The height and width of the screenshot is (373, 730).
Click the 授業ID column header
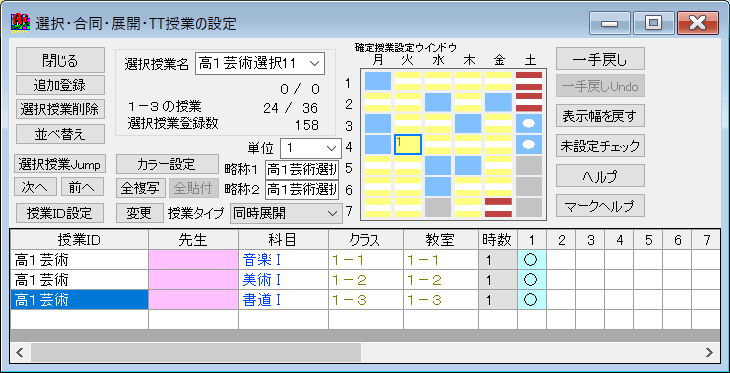[79, 240]
